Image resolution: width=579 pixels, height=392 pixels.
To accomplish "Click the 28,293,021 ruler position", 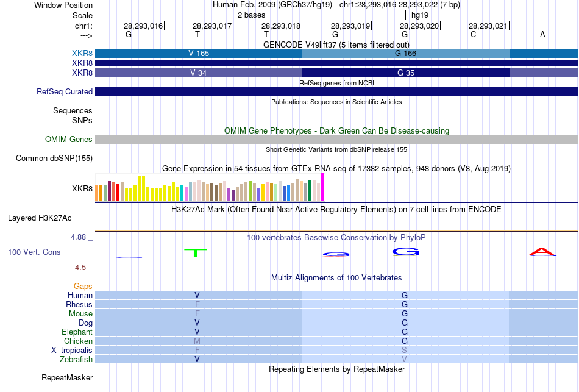I will point(488,26).
